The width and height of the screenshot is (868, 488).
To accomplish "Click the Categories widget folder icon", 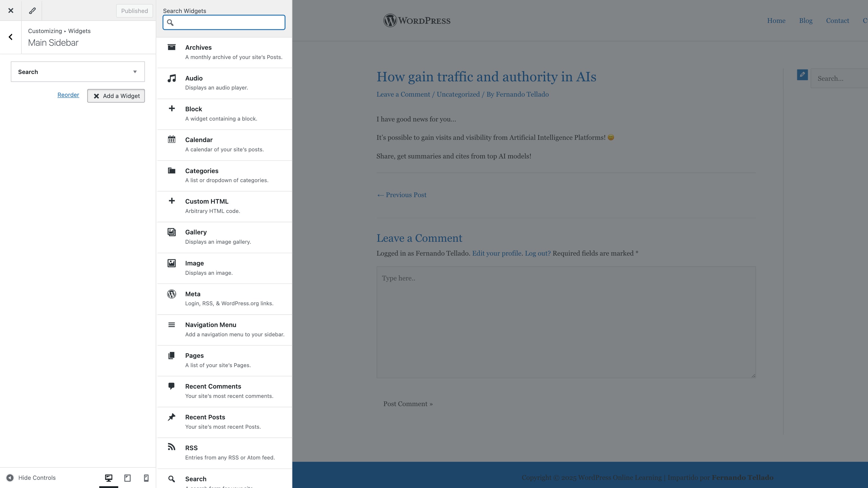I will (x=172, y=170).
